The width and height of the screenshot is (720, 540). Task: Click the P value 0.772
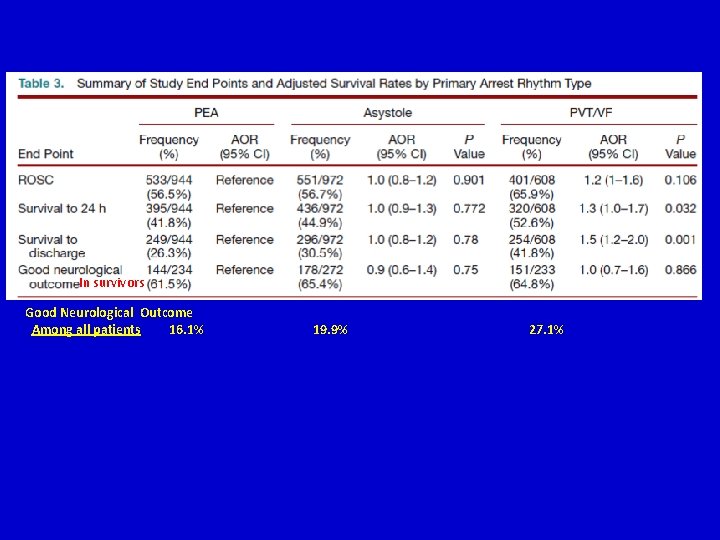pyautogui.click(x=469, y=208)
